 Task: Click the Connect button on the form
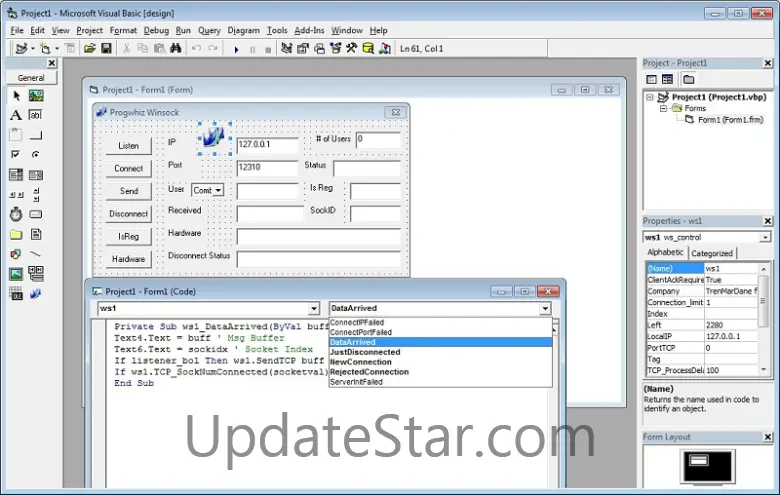[x=128, y=168]
